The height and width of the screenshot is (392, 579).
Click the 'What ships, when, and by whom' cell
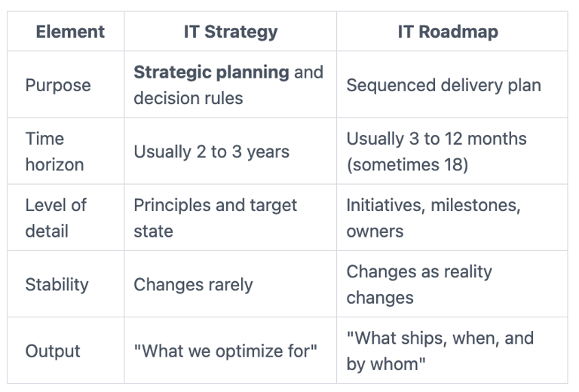(440, 351)
